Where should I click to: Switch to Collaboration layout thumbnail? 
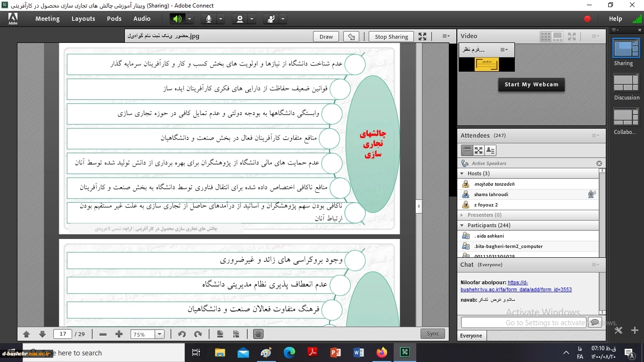pos(626,117)
